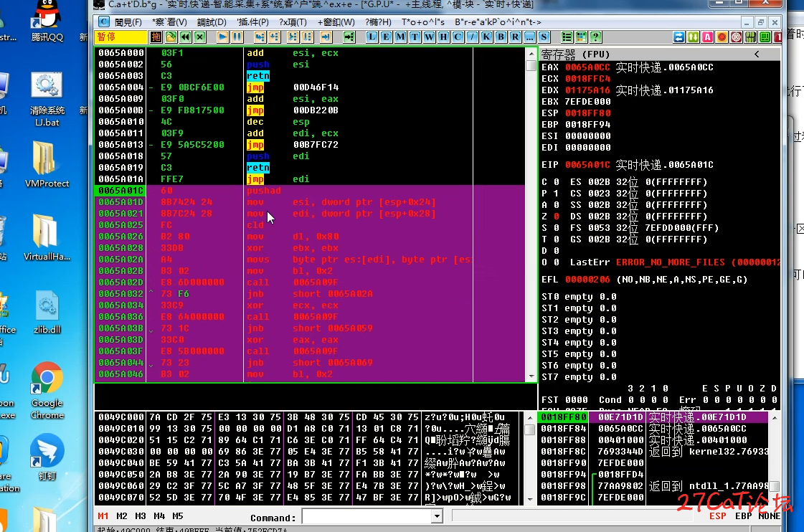Click the Trace Over toolbar icon
This screenshot has width=804, height=532.
[307, 37]
